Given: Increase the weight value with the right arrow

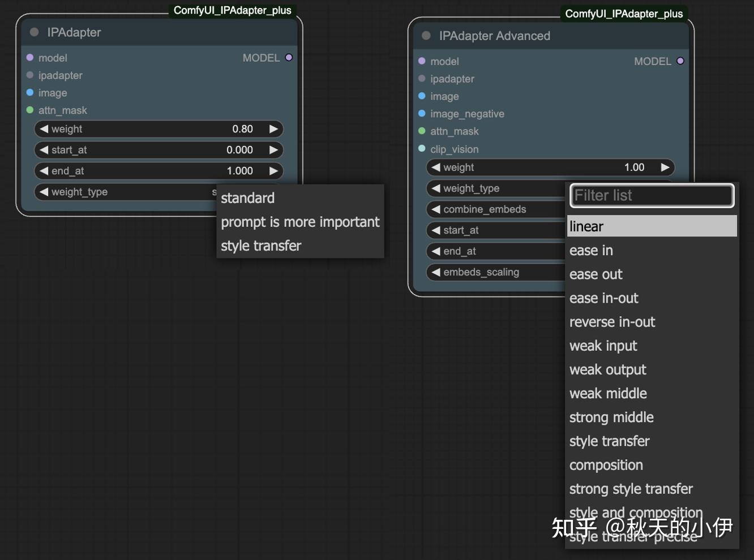Looking at the screenshot, I should (x=274, y=129).
